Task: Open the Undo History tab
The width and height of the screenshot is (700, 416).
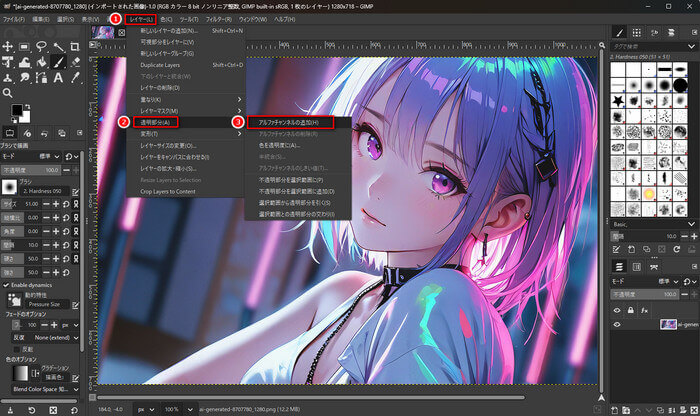Action: tap(44, 133)
